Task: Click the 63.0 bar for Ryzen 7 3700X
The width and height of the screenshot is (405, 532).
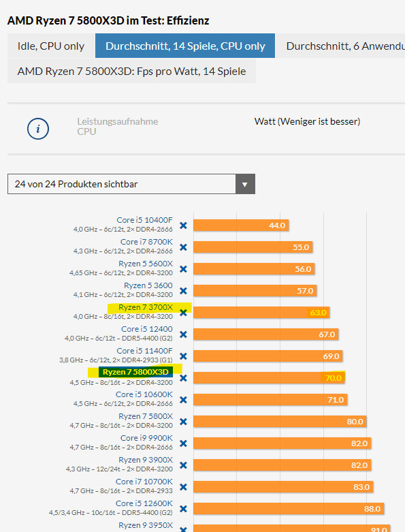Action: click(x=261, y=313)
